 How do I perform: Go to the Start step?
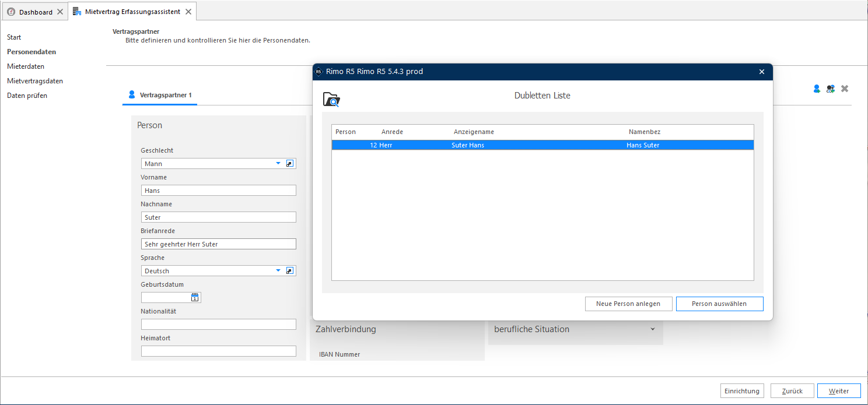pos(14,37)
